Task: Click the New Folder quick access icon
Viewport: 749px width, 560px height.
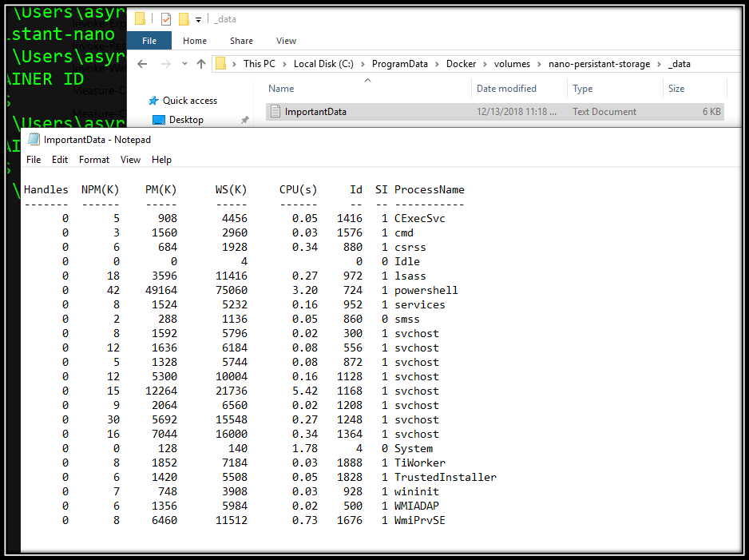Action: 184,19
